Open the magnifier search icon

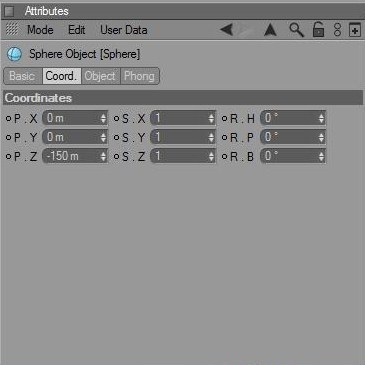point(296,30)
